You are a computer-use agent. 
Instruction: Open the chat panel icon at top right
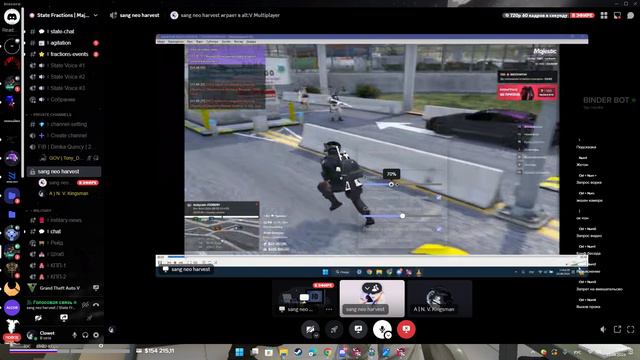631,16
